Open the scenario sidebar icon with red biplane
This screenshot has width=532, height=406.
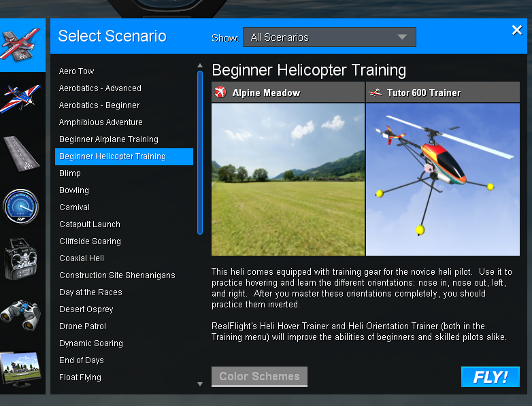pos(22,45)
